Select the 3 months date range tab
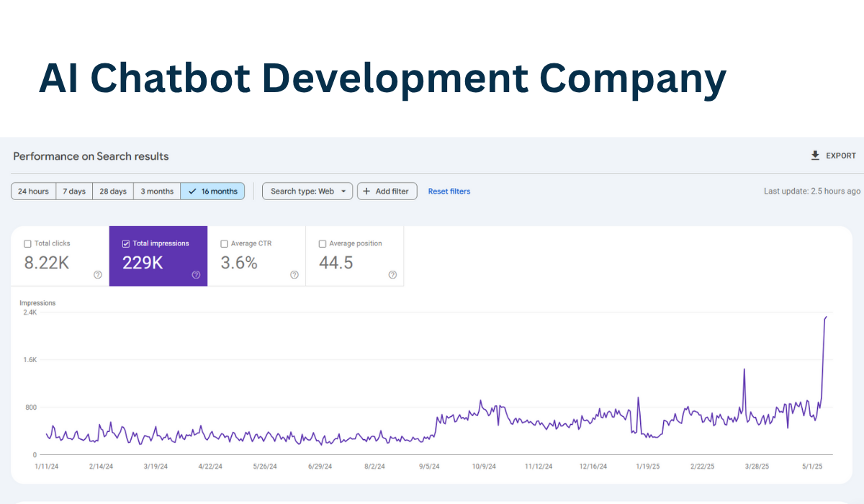Viewport: 864px width, 504px height. (x=156, y=191)
